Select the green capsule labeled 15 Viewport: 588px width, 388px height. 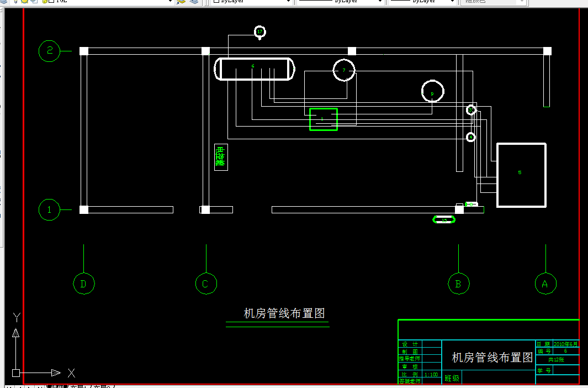(444, 220)
